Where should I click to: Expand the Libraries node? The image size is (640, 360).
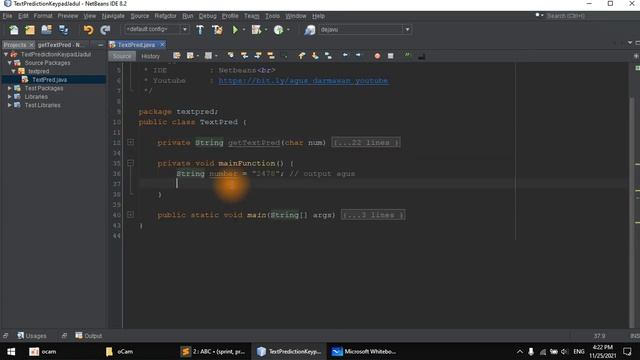coord(10,97)
